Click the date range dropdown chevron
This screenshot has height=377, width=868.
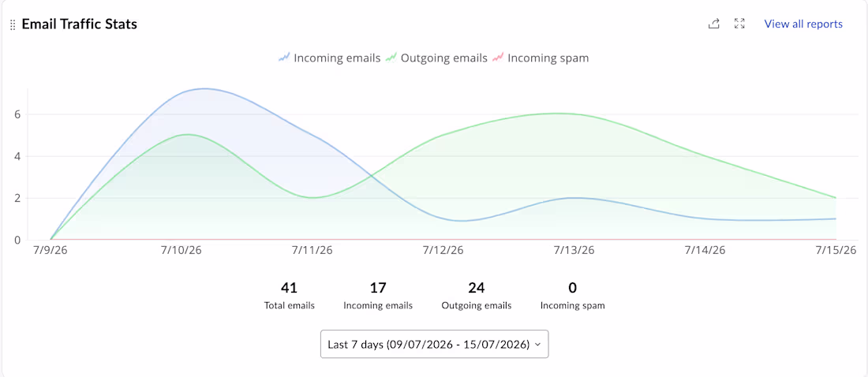pyautogui.click(x=537, y=345)
